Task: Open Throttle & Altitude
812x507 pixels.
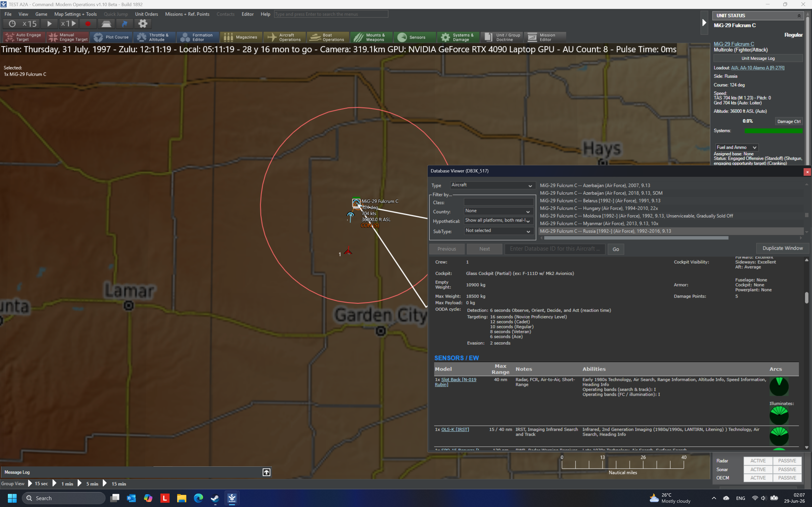Action: [x=154, y=37]
